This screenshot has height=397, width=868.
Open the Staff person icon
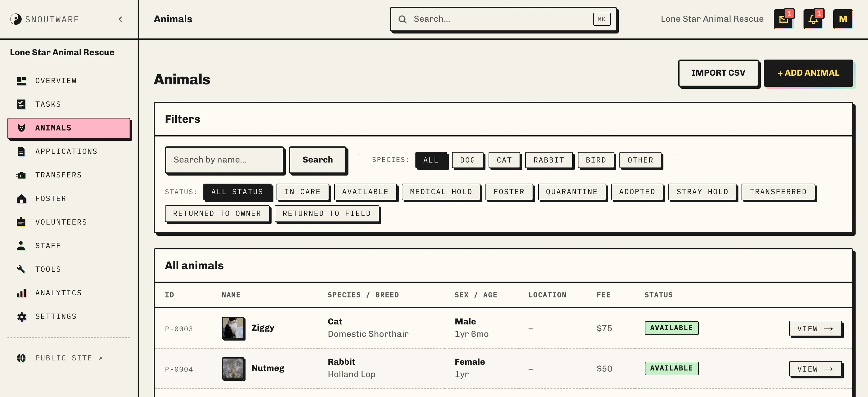21,246
